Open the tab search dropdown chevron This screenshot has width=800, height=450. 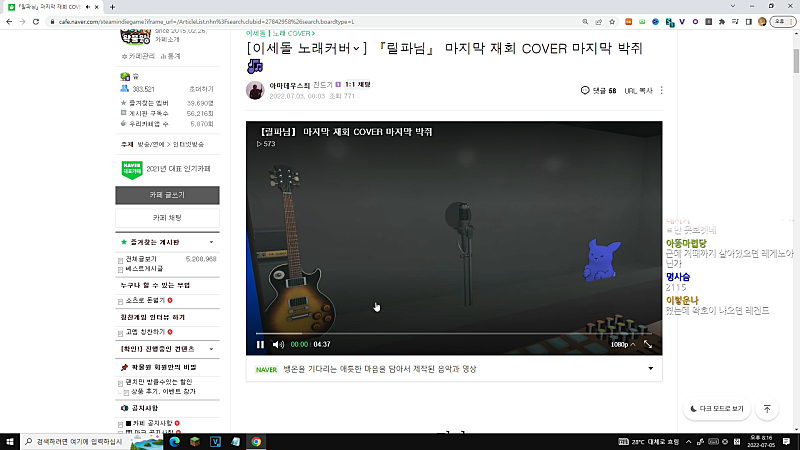pos(733,6)
